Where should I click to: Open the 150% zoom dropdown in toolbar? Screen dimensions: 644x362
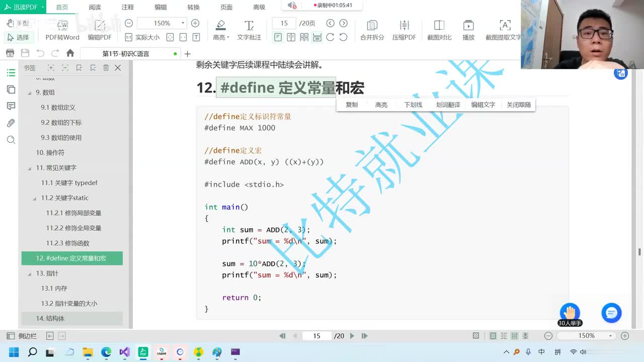point(183,23)
